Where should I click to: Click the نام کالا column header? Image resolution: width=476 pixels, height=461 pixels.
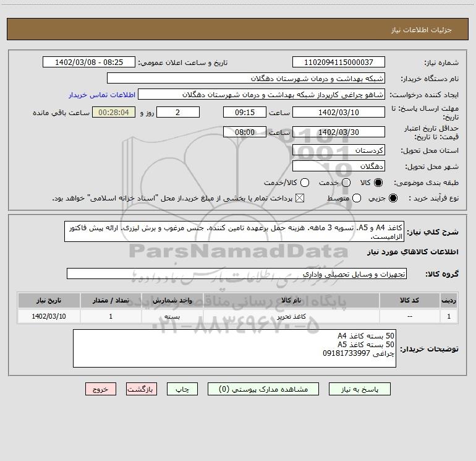291,301
